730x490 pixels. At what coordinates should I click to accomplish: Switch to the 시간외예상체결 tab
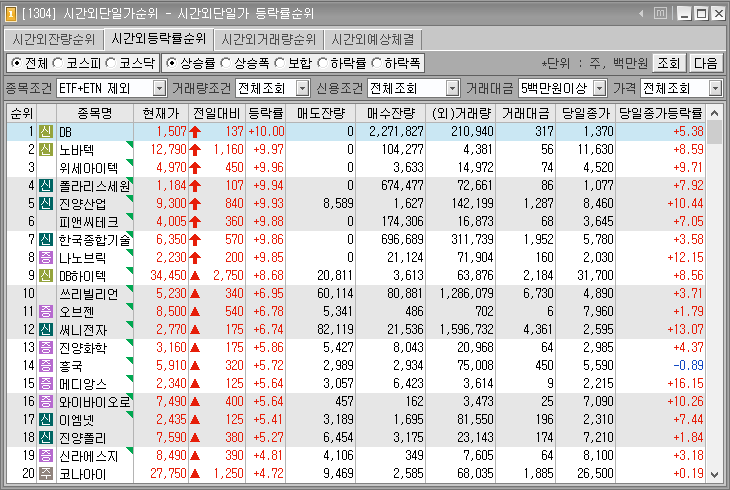click(x=373, y=40)
